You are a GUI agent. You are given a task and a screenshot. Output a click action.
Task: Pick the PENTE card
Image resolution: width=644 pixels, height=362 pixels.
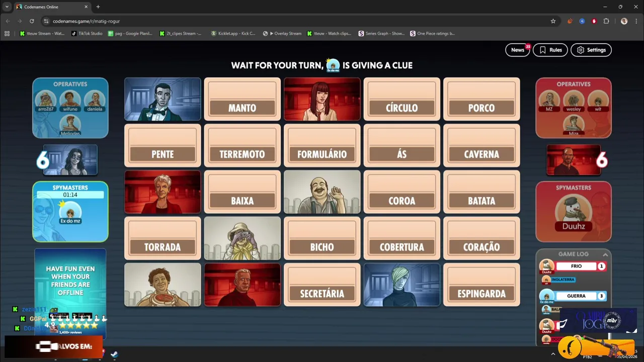click(163, 145)
